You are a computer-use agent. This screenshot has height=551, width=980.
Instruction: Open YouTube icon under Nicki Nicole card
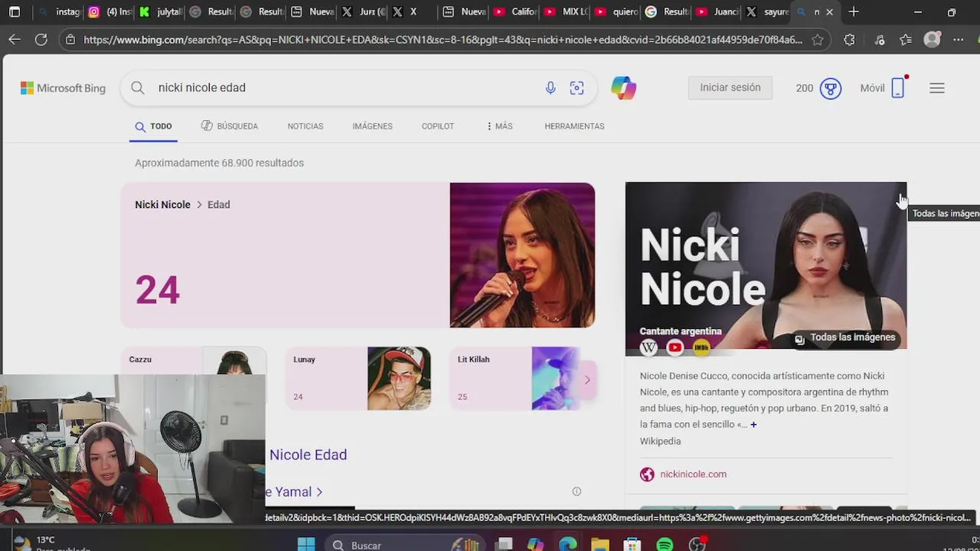(x=675, y=347)
